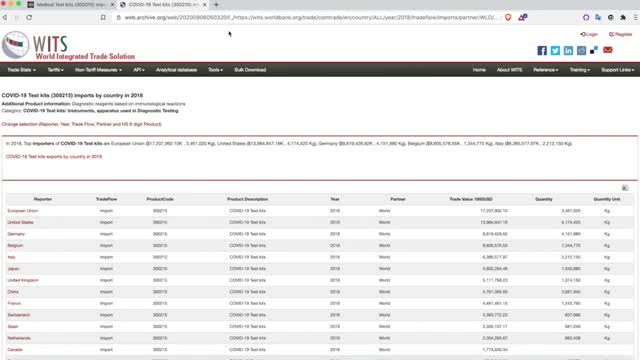Click the Login link
The width and height of the screenshot is (640, 360).
tap(589, 34)
